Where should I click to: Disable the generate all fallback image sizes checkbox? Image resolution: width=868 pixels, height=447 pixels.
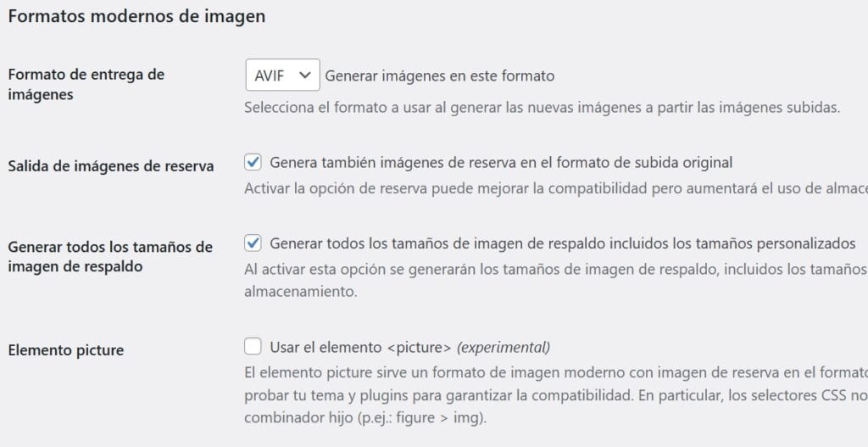click(x=253, y=243)
